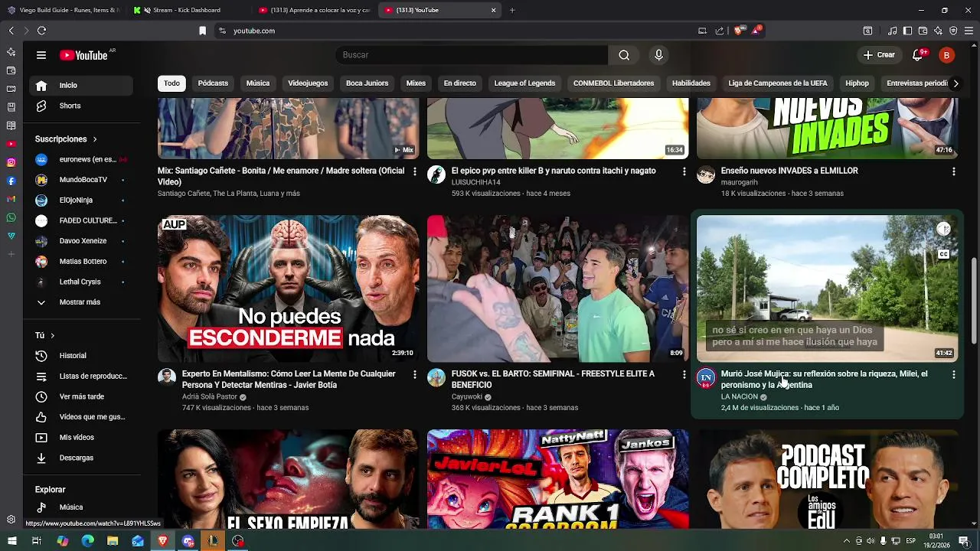Screen dimensions: 980x551
Task: Go back with browser back arrow
Action: 11,31
